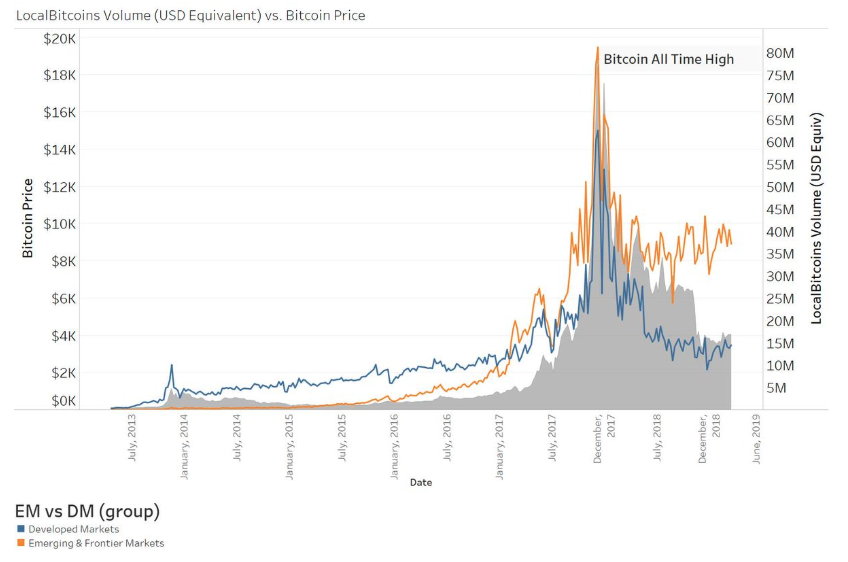
Task: Click the Date axis title
Action: (x=420, y=482)
